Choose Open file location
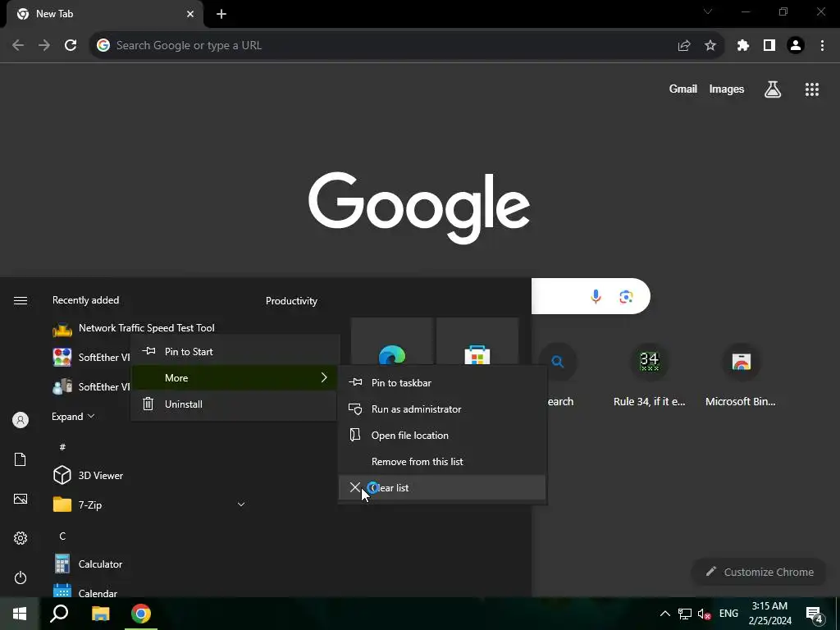The height and width of the screenshot is (630, 840). click(x=442, y=436)
